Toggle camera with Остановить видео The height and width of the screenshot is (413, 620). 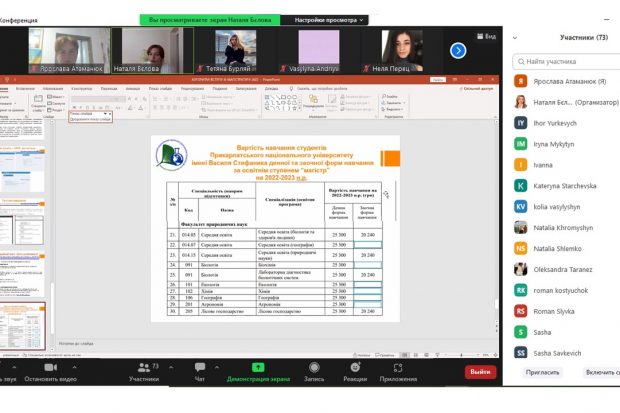tap(50, 372)
